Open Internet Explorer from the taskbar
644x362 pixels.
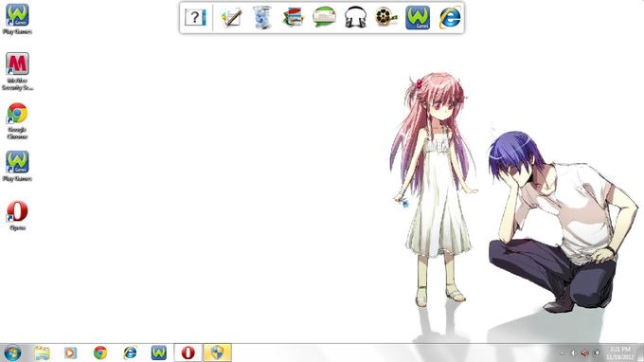pos(130,353)
